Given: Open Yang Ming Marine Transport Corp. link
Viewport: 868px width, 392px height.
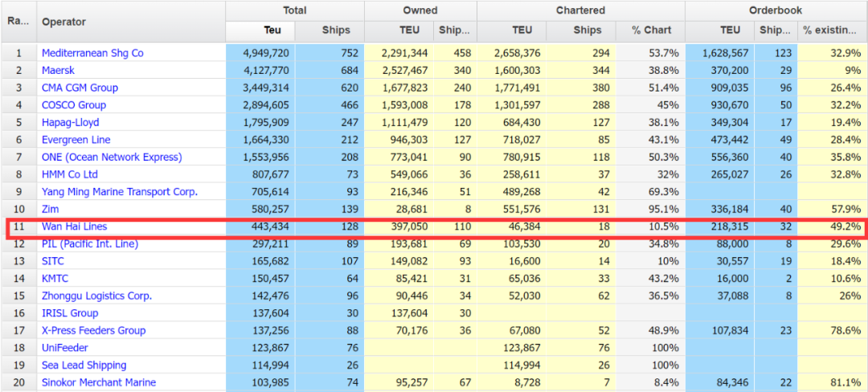Looking at the screenshot, I should (x=120, y=192).
